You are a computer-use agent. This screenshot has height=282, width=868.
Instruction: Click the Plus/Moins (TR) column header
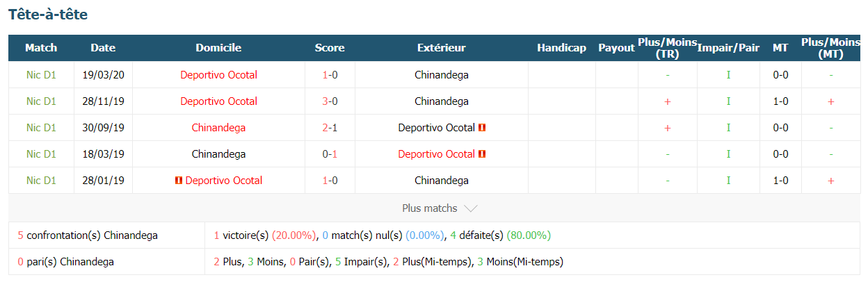click(668, 48)
